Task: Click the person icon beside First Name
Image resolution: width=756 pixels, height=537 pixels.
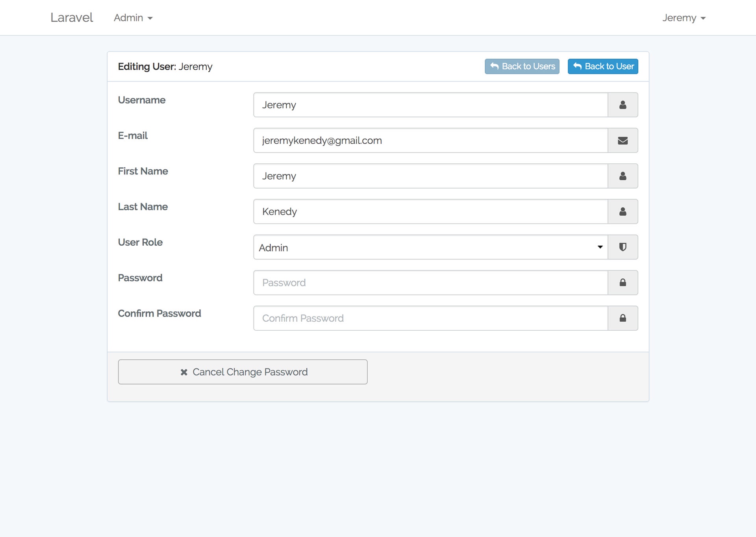Action: pyautogui.click(x=623, y=176)
